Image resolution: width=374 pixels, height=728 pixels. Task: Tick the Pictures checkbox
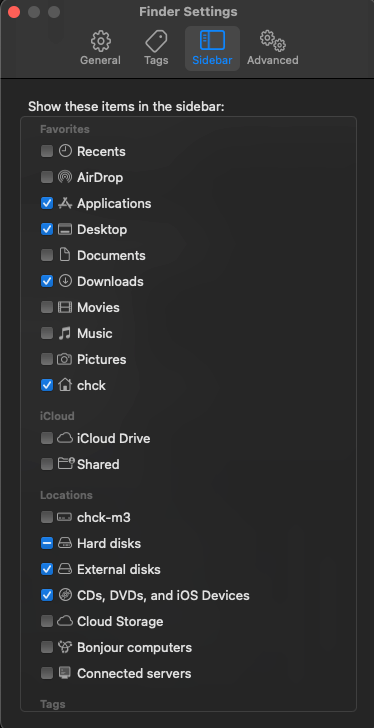[47, 359]
